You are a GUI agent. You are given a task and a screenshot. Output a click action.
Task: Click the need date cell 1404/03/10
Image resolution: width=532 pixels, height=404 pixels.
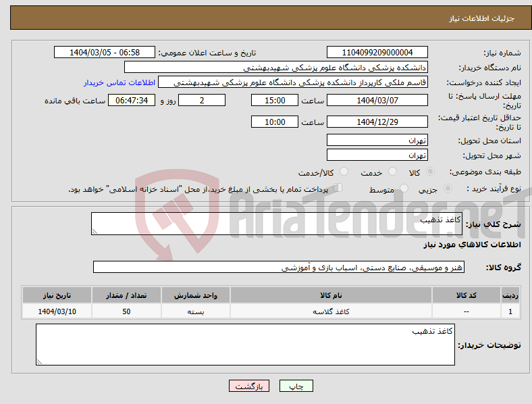point(57,311)
